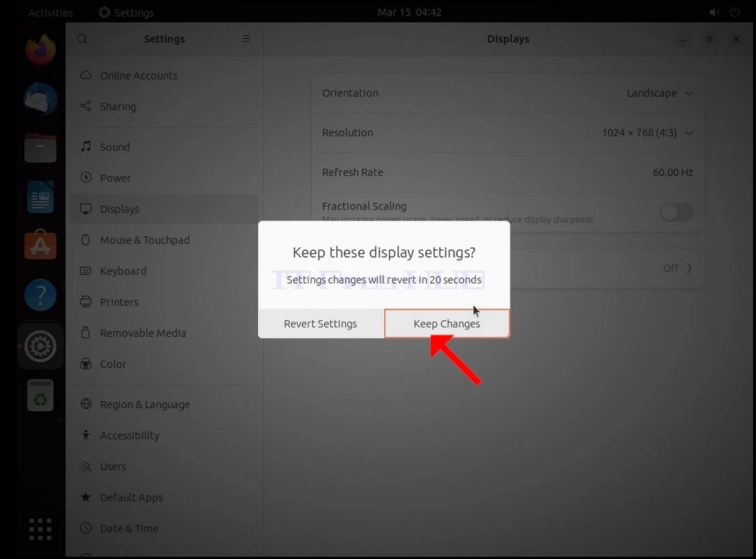Click the person icon beside Accessibility

(86, 435)
